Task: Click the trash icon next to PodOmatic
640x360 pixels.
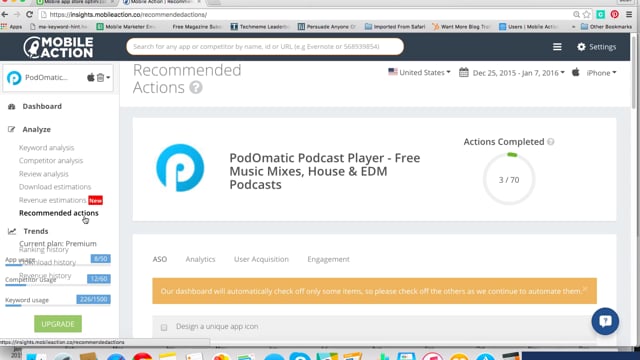Action: click(100, 77)
